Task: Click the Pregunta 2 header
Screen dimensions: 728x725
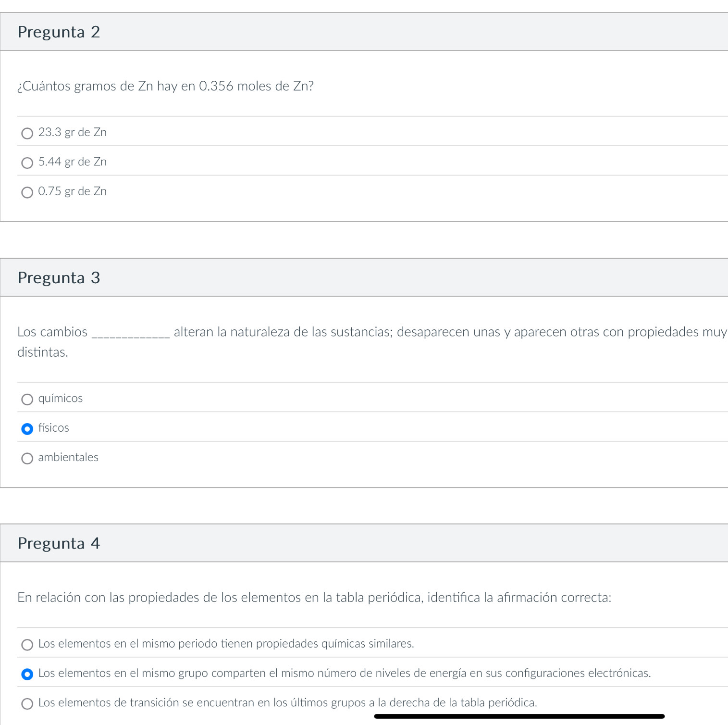Action: click(x=59, y=32)
